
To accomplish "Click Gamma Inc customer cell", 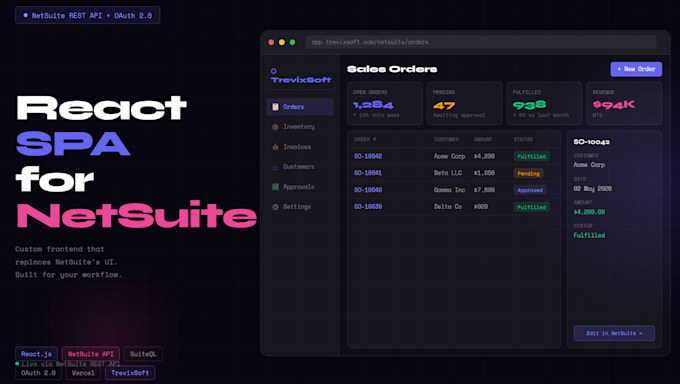I will tap(449, 190).
